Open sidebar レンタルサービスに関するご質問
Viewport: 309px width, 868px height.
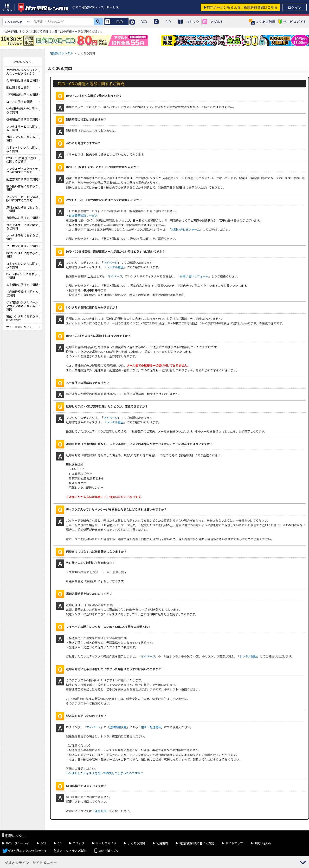[23, 128]
